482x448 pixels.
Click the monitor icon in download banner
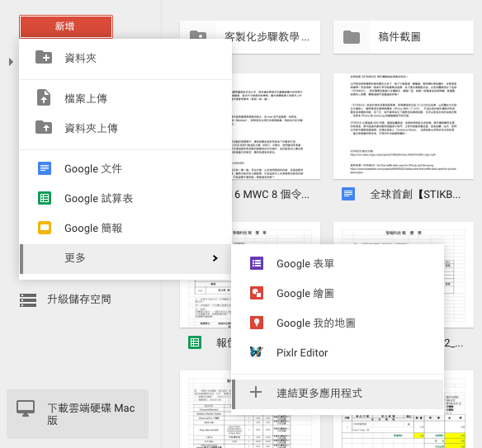[x=26, y=408]
